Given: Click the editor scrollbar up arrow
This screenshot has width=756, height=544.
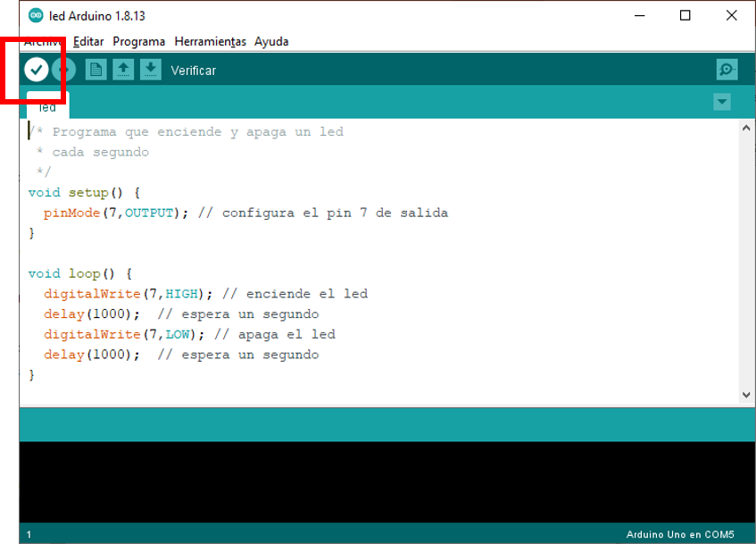Looking at the screenshot, I should coord(746,129).
